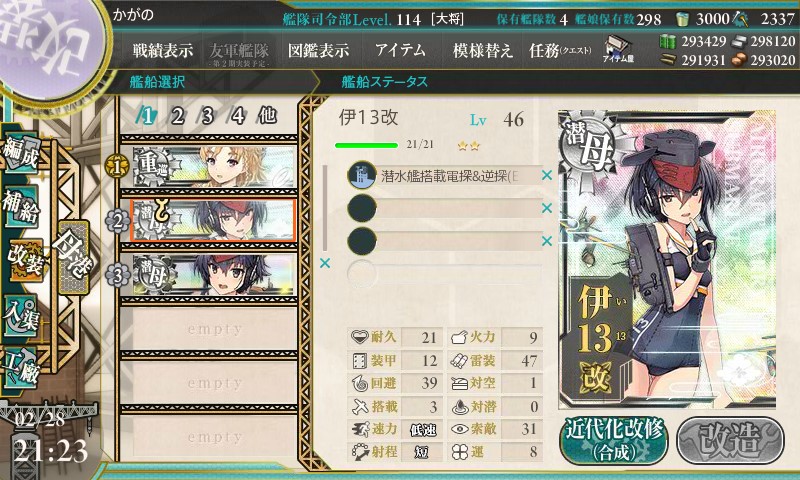Image resolution: width=800 pixels, height=480 pixels.
Task: Remove all equipment with the left X
Action: pyautogui.click(x=324, y=263)
